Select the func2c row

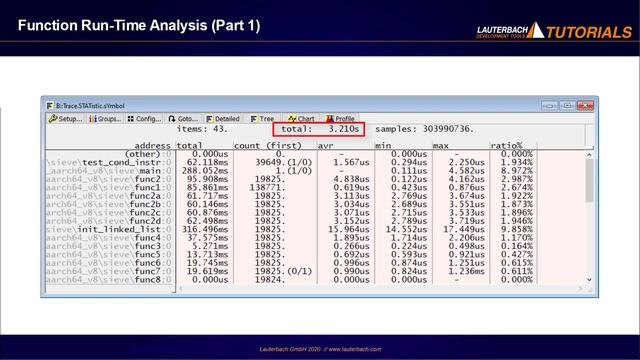pos(290,213)
